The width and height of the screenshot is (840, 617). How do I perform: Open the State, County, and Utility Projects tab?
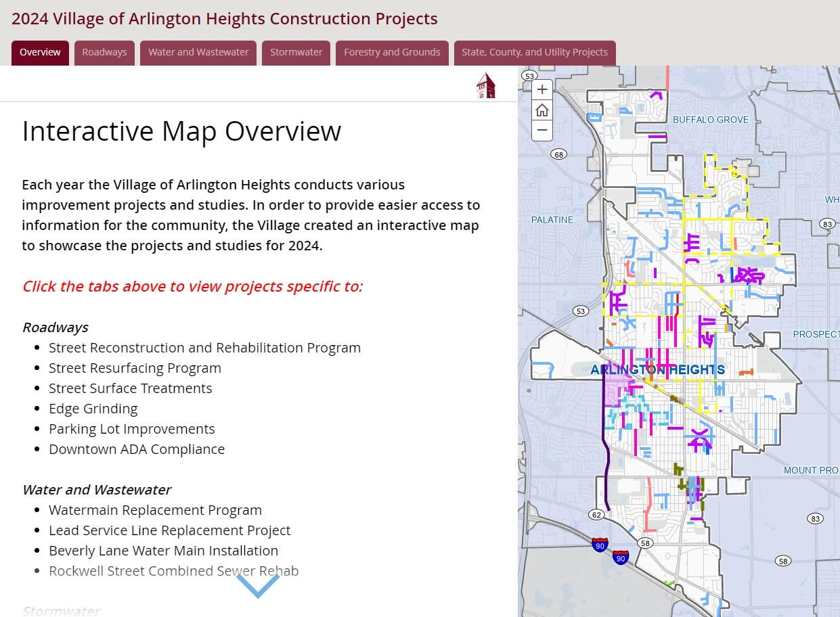[534, 51]
